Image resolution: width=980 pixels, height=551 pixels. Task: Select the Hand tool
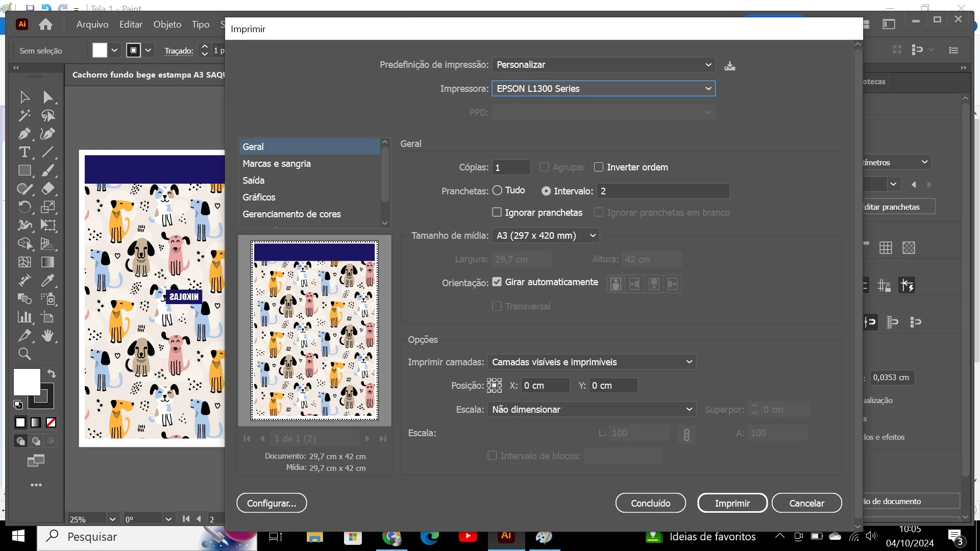[x=48, y=336]
